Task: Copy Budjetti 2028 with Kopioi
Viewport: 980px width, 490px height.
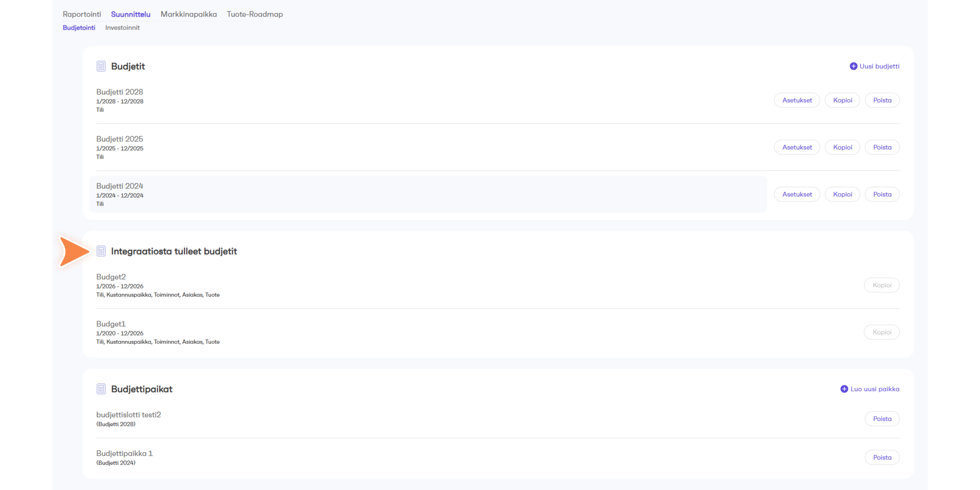Action: pos(843,100)
